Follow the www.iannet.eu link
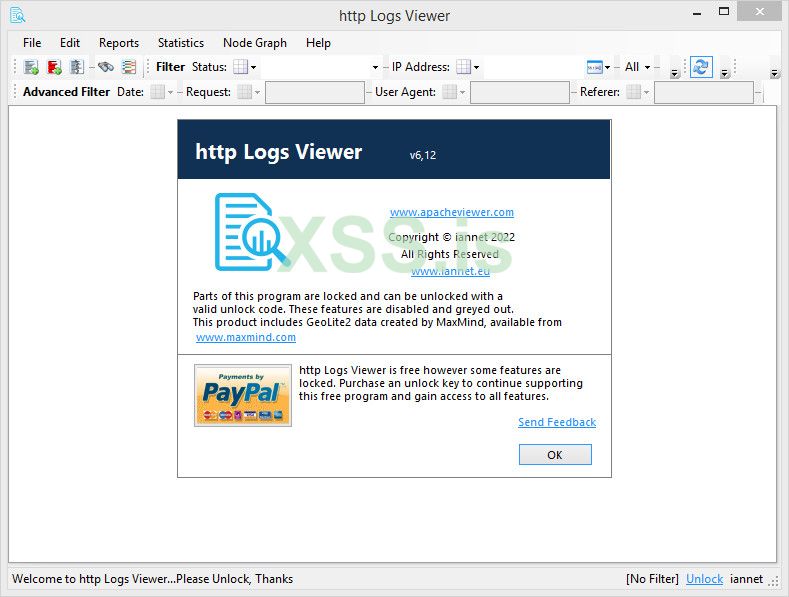The width and height of the screenshot is (789, 597). coord(450,271)
